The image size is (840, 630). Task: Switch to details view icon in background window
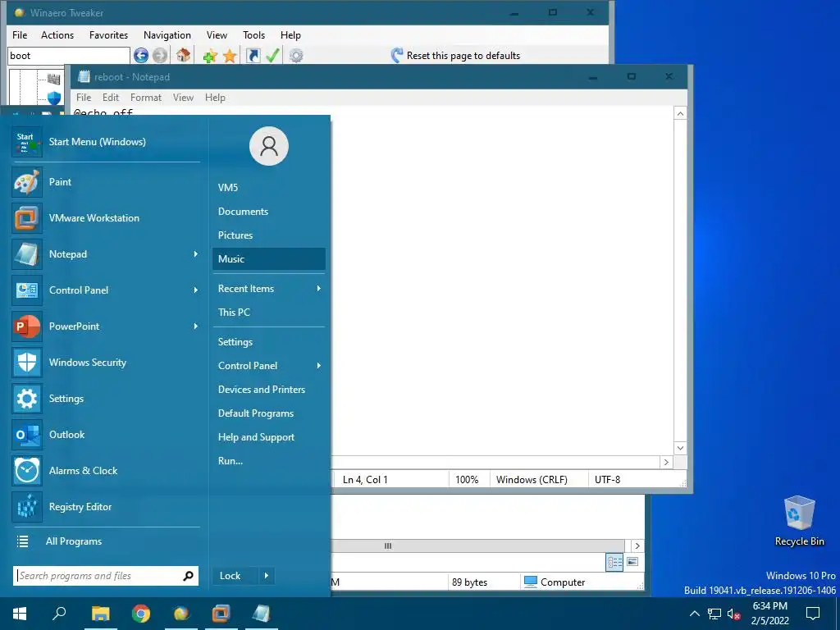(x=614, y=562)
